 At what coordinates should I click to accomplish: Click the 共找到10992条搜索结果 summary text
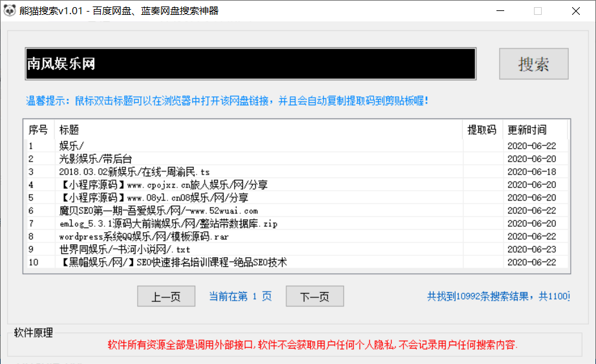[498, 296]
